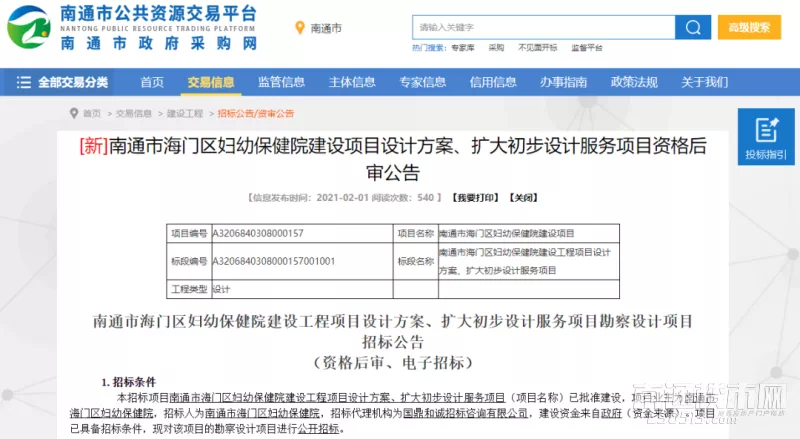Open the 办事指南 nav tab

[x=563, y=82]
